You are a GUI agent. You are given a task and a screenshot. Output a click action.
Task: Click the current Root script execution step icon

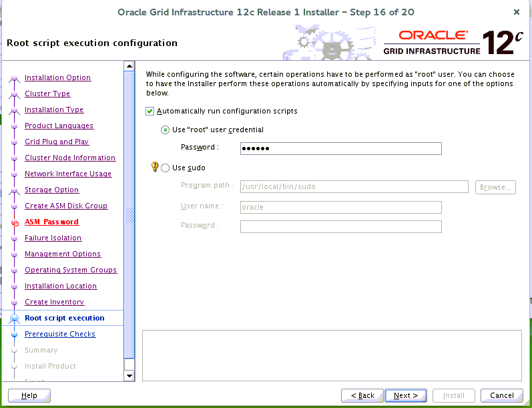[x=14, y=319]
